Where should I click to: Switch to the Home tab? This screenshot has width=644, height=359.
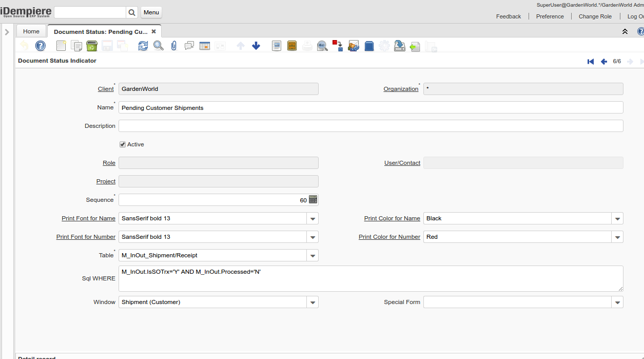31,31
